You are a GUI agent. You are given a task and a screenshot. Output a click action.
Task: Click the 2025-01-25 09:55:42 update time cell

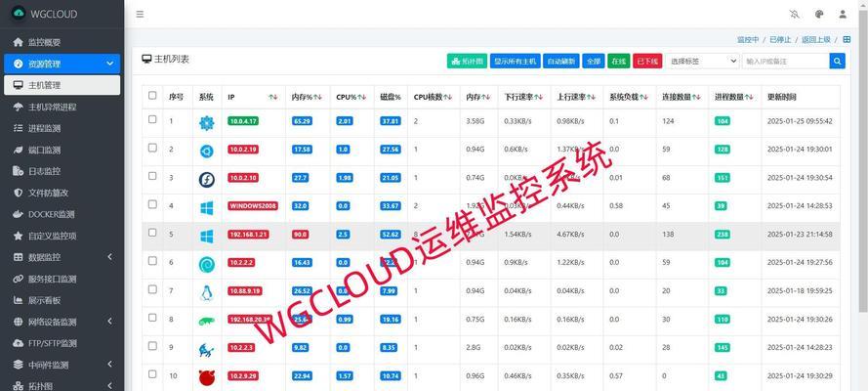click(800, 121)
